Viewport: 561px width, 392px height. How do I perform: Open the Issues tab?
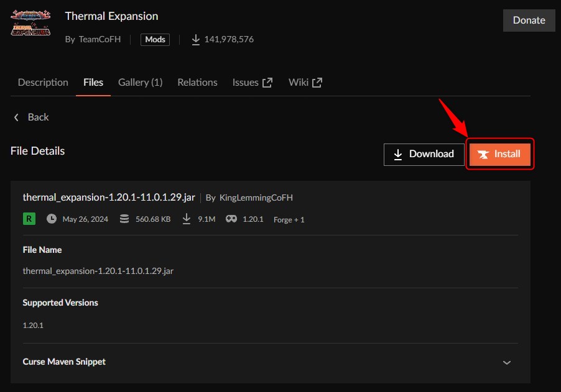(253, 83)
